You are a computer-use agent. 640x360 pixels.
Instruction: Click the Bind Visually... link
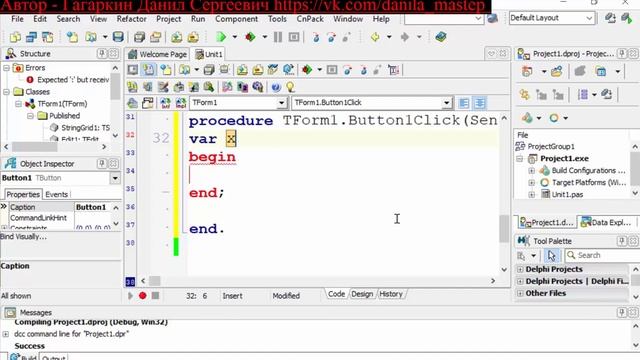tap(24, 237)
